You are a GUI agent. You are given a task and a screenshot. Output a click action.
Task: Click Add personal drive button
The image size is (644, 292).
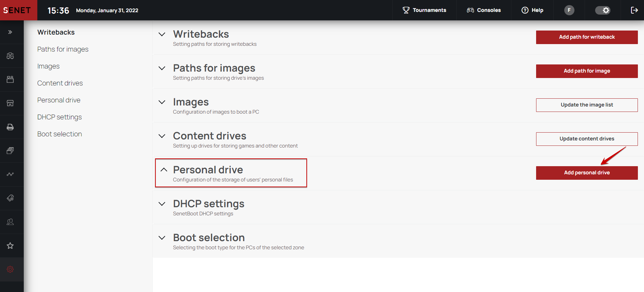pos(587,173)
